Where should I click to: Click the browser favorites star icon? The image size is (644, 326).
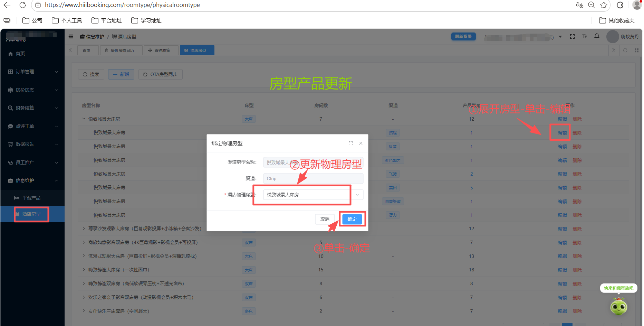click(x=604, y=5)
